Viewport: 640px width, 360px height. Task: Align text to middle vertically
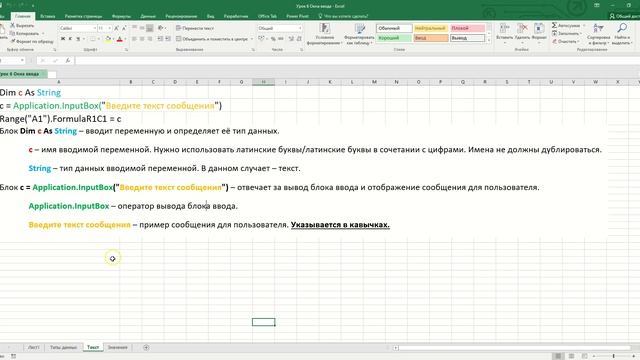(x=142, y=28)
